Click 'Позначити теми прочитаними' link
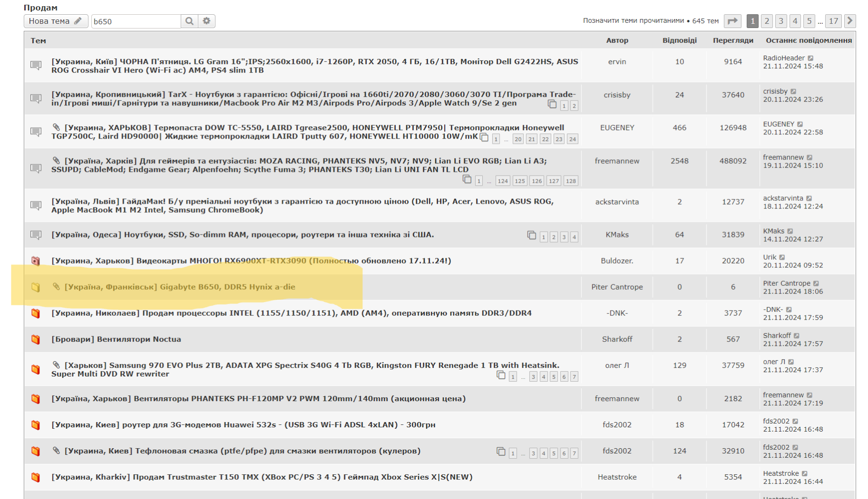Viewport: 868px width, 499px height. tap(633, 21)
